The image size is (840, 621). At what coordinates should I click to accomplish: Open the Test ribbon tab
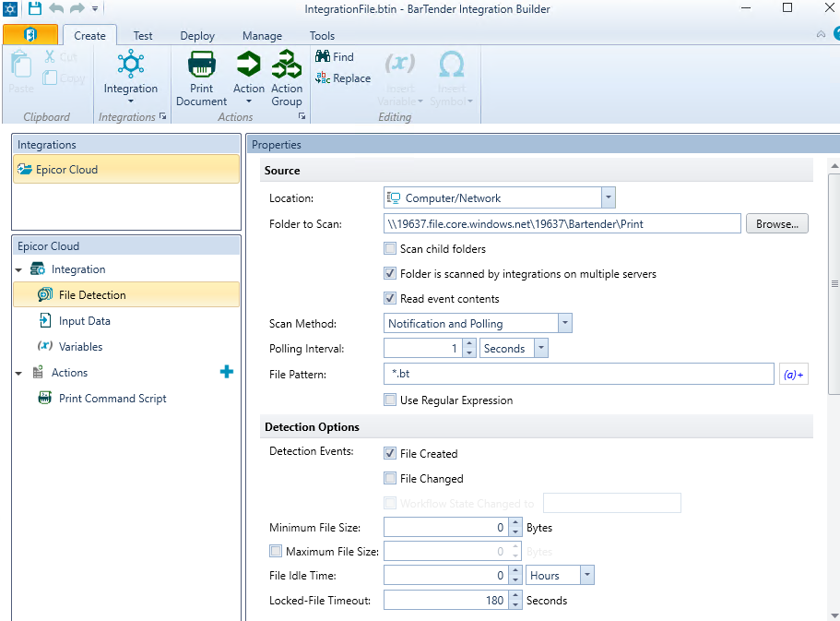coord(143,36)
